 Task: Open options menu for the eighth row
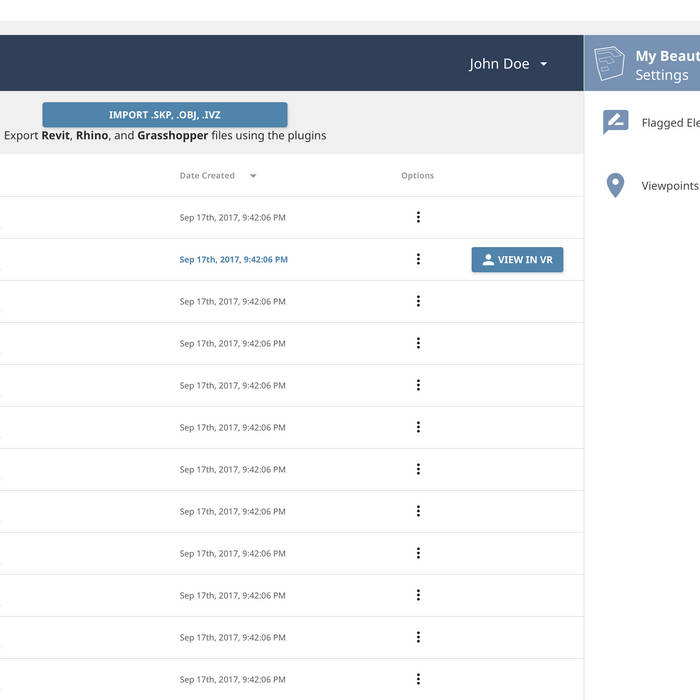pyautogui.click(x=418, y=511)
